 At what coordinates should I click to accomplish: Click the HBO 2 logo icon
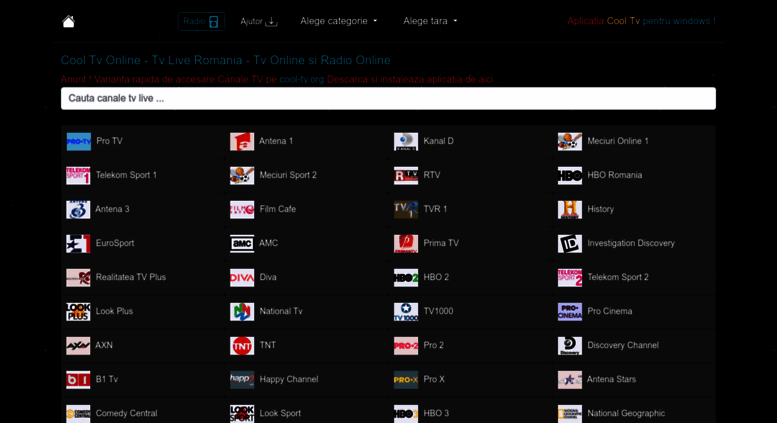[406, 277]
